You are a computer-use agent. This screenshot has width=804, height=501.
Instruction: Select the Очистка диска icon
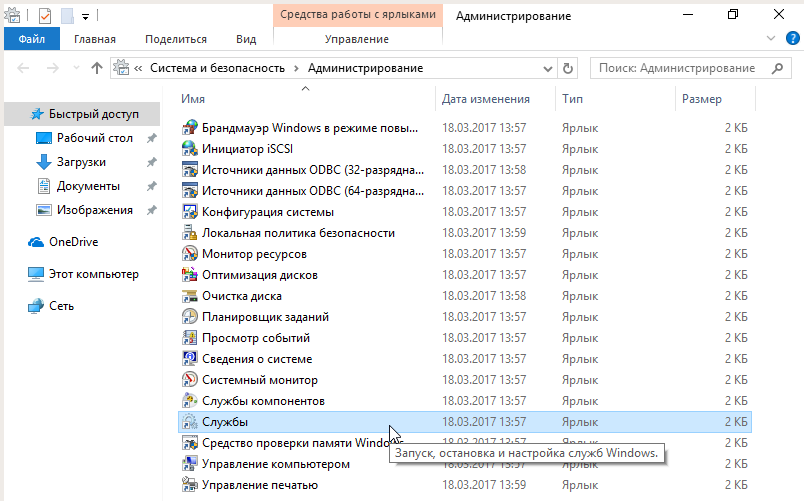tap(190, 296)
